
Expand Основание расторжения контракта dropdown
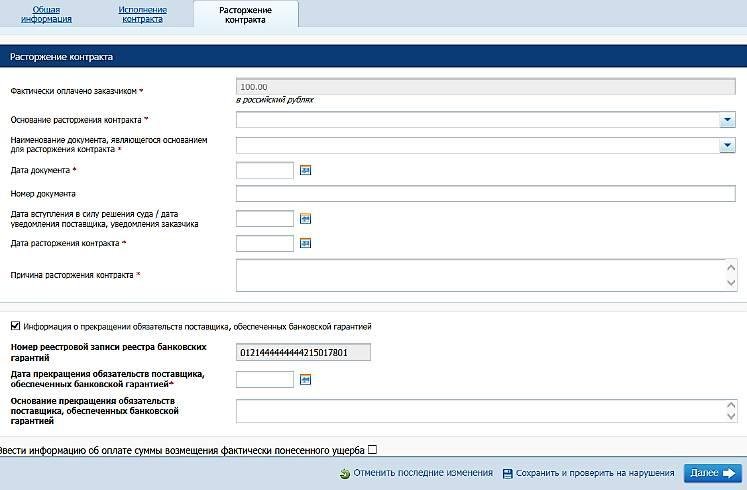(x=727, y=120)
